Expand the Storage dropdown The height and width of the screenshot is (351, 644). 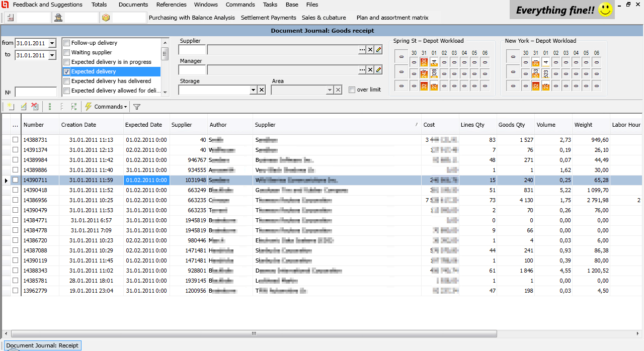pyautogui.click(x=253, y=90)
